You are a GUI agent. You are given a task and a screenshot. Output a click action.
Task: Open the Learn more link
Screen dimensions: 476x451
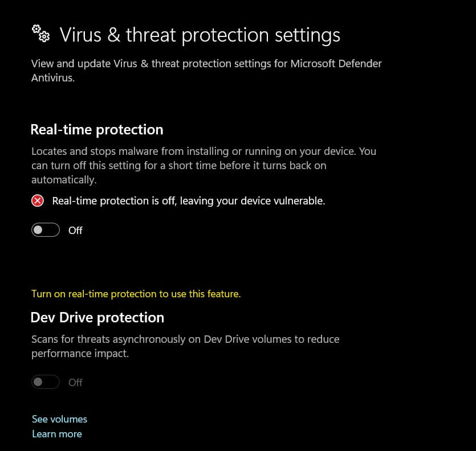pos(56,433)
